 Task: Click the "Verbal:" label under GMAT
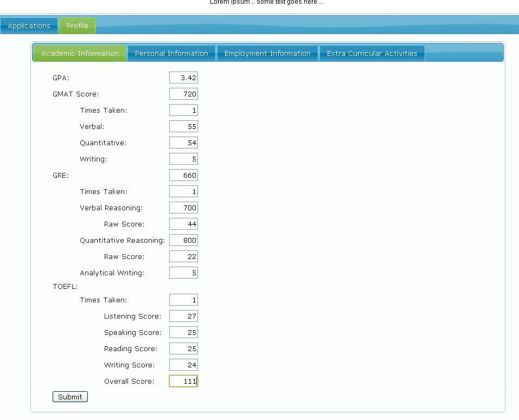pyautogui.click(x=92, y=127)
